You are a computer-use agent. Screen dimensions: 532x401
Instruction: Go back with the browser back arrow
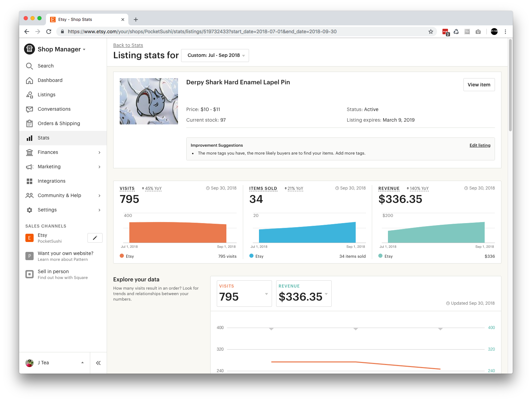point(27,32)
